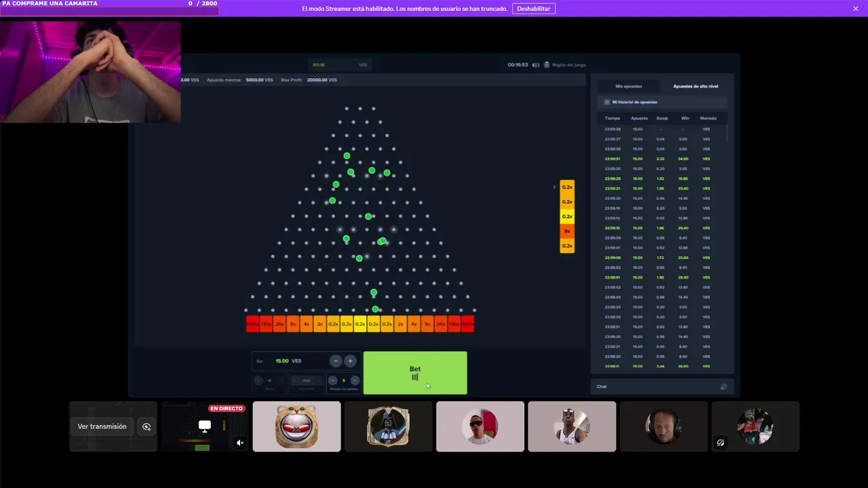Click the camera-off icon on last participant tile
Screen dimensions: 868x488
[721, 443]
